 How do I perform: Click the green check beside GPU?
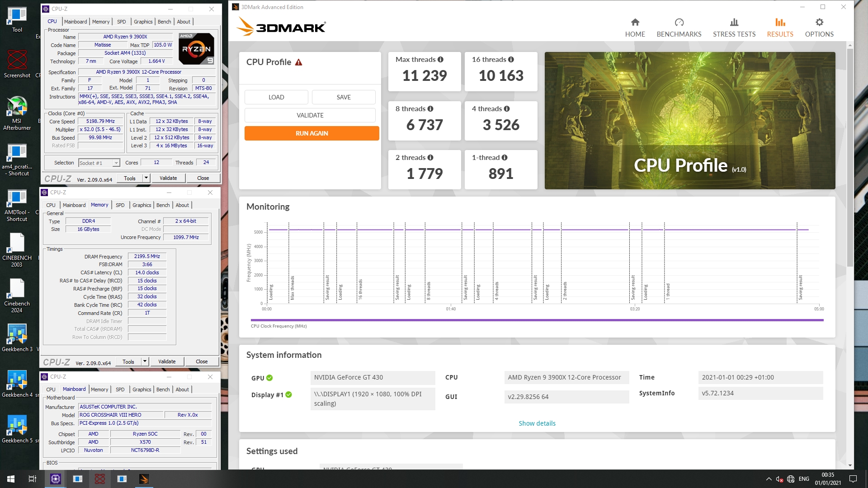coord(269,378)
